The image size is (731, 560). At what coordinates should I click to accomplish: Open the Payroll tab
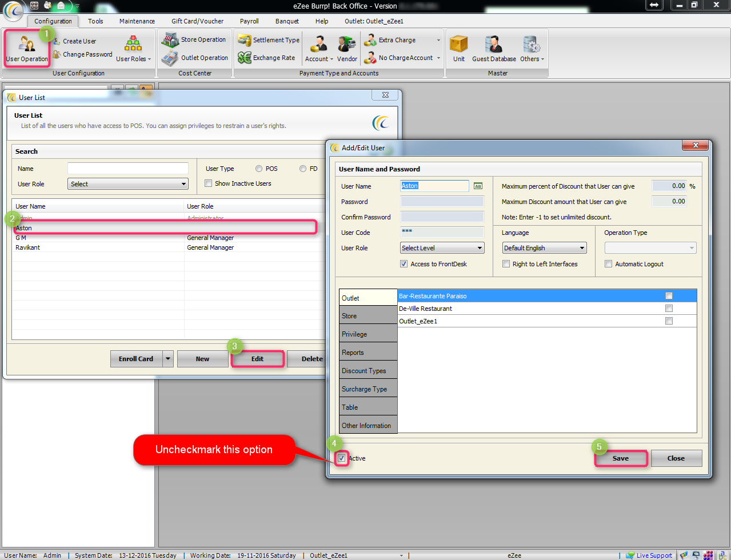point(249,21)
